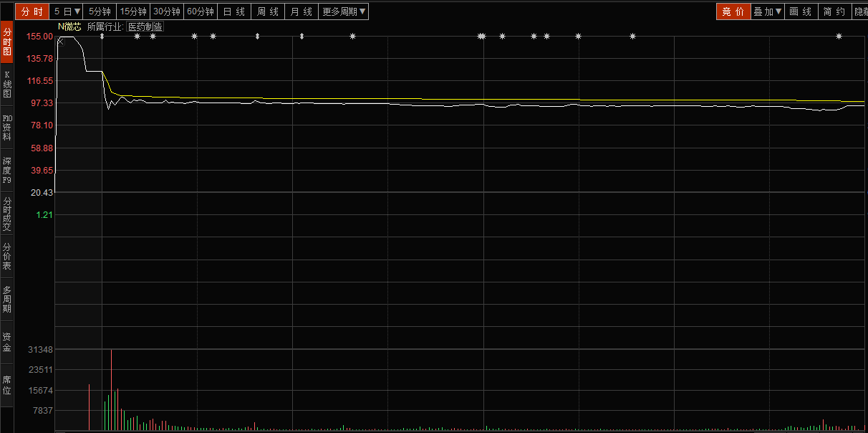This screenshot has width=868, height=433.
Task: Click the 隐藏 button at toolbar edge
Action: [x=860, y=11]
